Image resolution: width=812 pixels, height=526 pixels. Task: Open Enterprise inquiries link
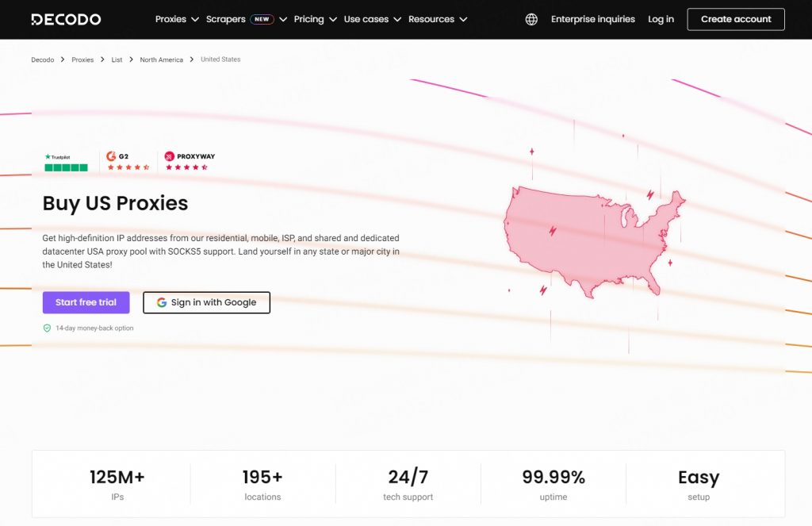coord(593,19)
